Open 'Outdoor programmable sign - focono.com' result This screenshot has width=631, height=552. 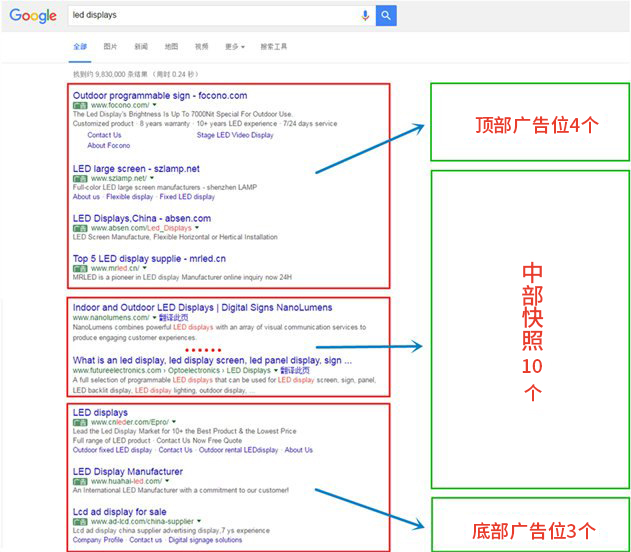[160, 95]
